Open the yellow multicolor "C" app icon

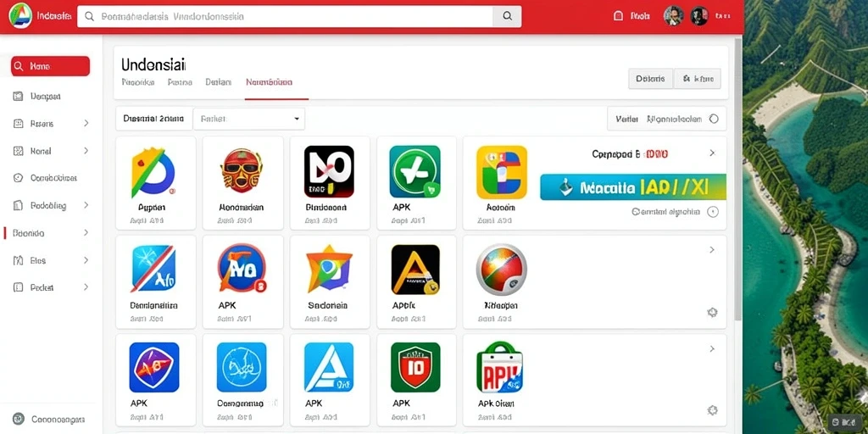tap(502, 172)
